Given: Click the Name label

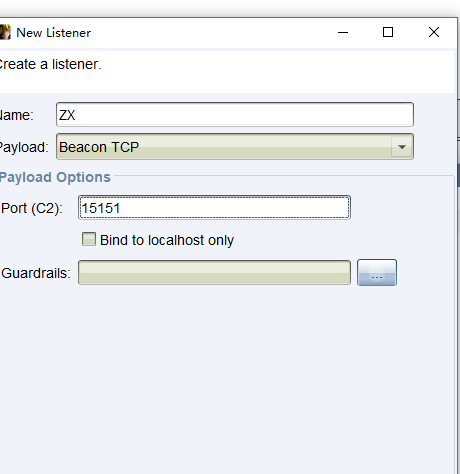Looking at the screenshot, I should pyautogui.click(x=17, y=115).
